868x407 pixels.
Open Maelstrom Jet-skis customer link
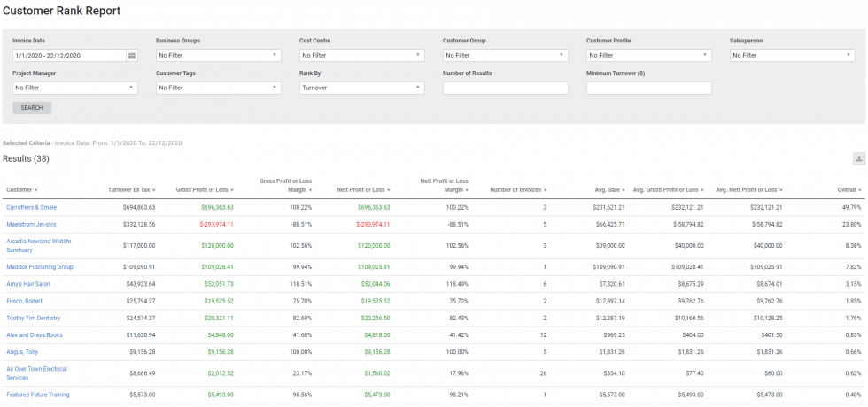(32, 224)
